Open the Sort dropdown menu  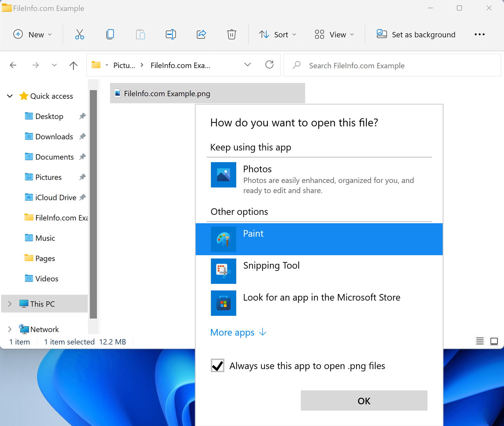tap(278, 34)
